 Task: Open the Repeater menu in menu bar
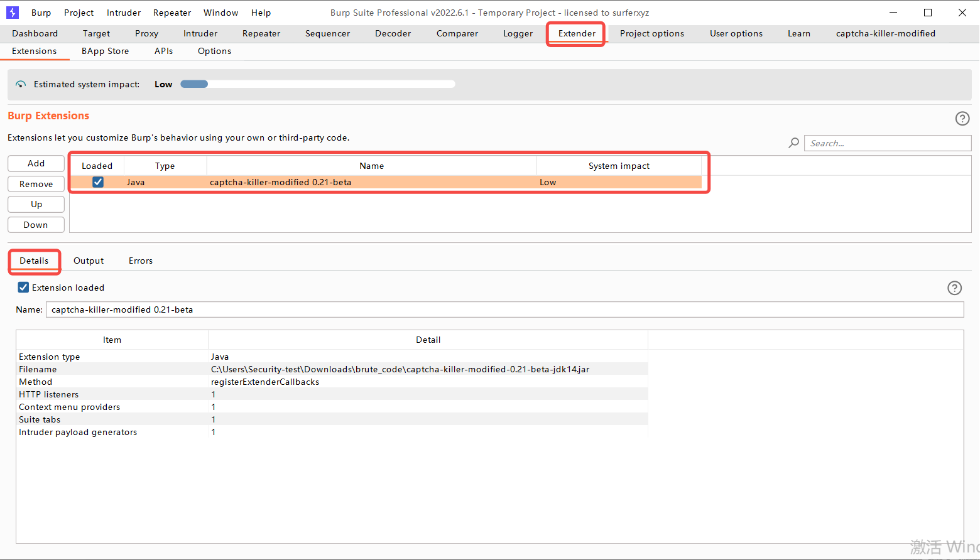(172, 13)
